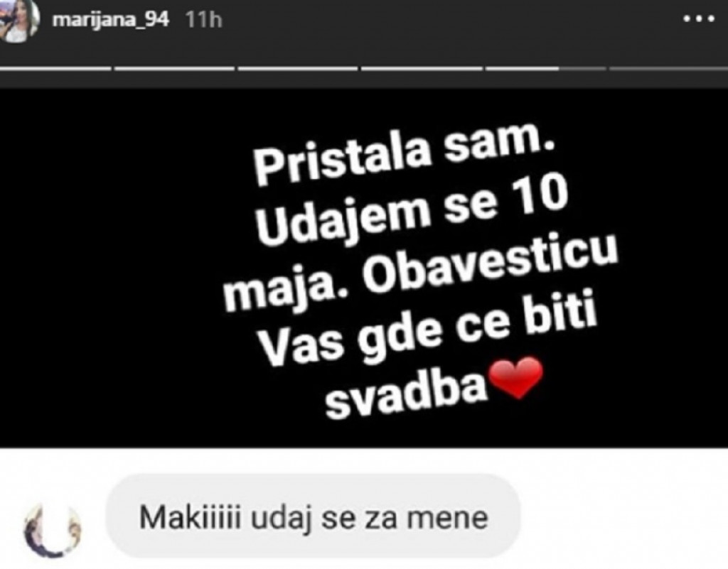
Task: Select the 'Makiiiiii udaj se za mene' message bubble
Action: [313, 516]
